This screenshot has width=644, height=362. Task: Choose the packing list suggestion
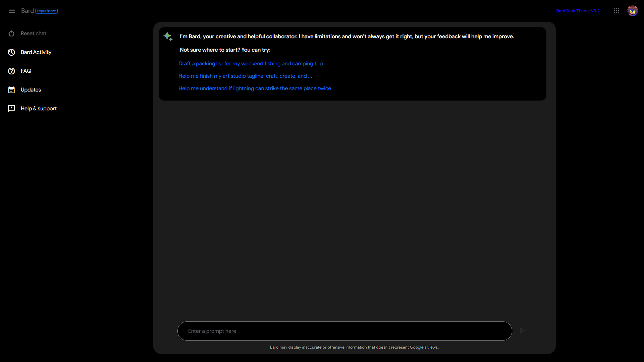coord(251,64)
